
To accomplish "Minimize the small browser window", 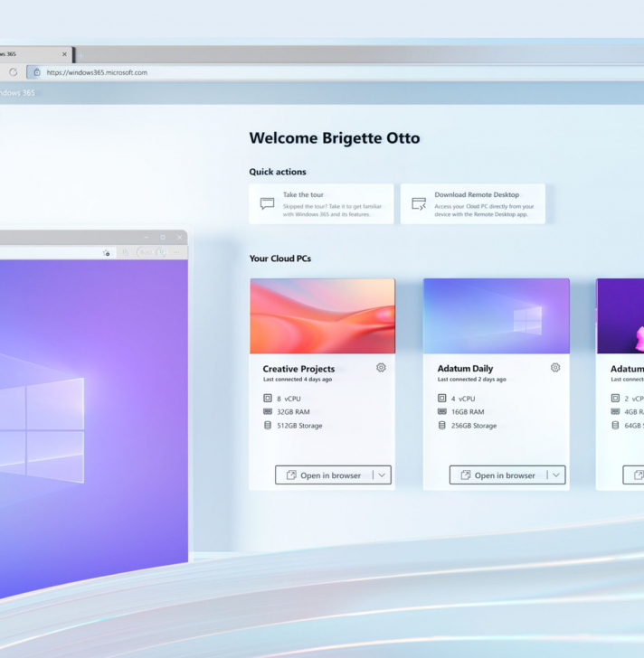I will [147, 238].
